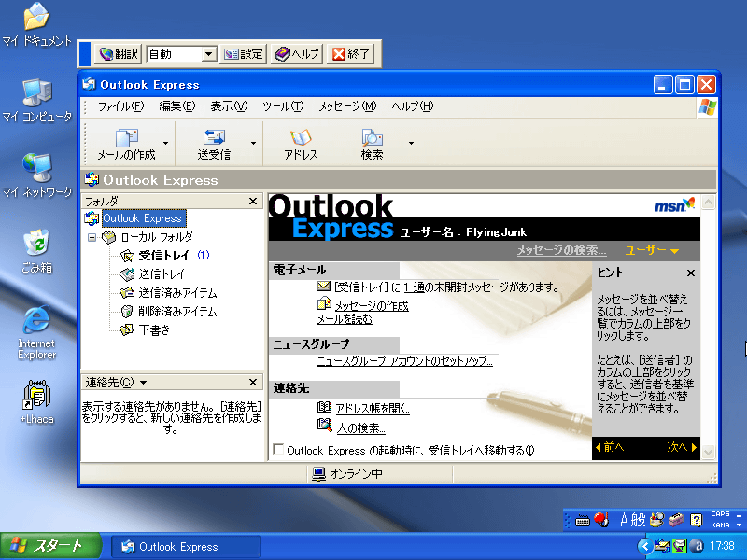This screenshot has width=747, height=560.
Task: Click the 人の検索 link
Action: pyautogui.click(x=360, y=428)
